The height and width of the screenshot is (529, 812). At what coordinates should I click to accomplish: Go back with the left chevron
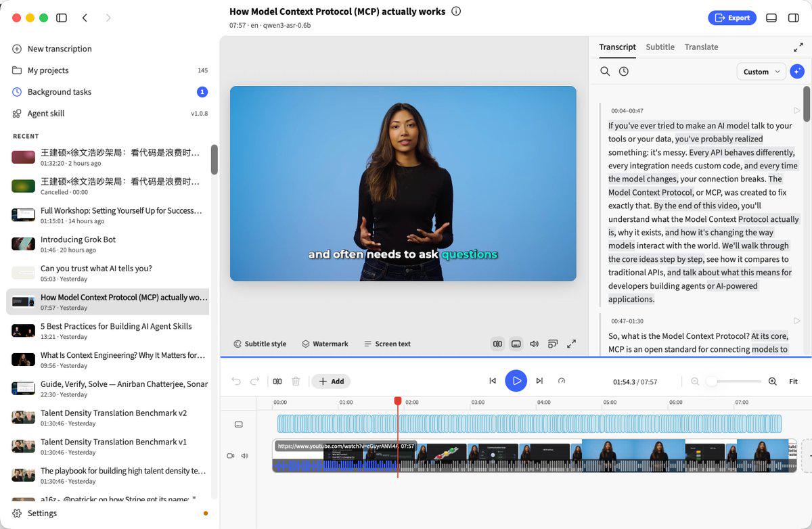[x=85, y=18]
